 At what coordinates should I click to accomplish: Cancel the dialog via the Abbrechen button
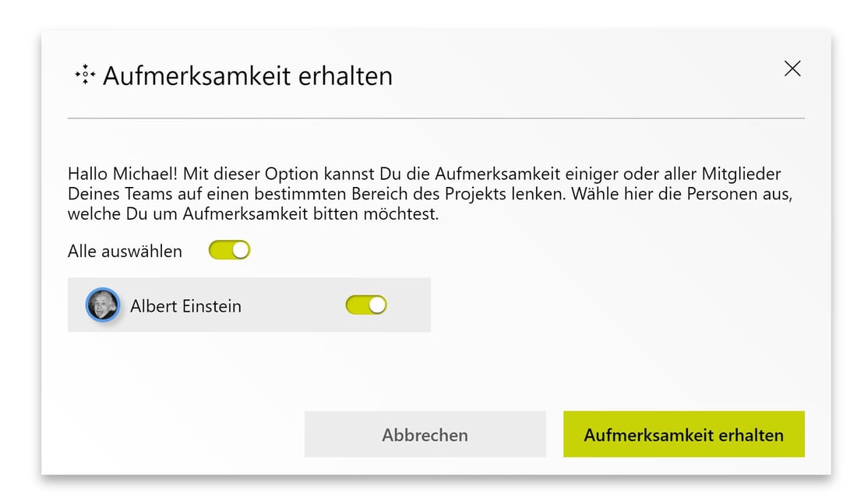[425, 435]
